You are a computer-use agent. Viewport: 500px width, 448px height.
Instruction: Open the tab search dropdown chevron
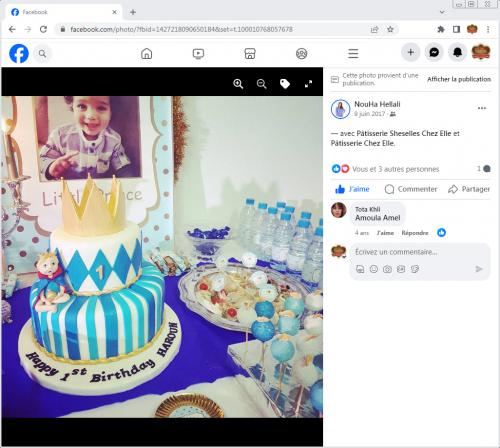(x=442, y=12)
